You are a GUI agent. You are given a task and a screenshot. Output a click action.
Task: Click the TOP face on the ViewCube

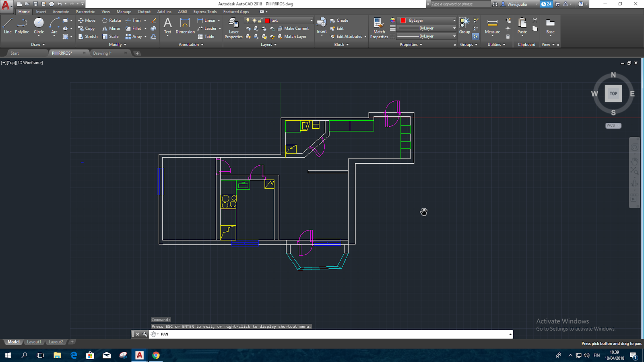pos(613,93)
